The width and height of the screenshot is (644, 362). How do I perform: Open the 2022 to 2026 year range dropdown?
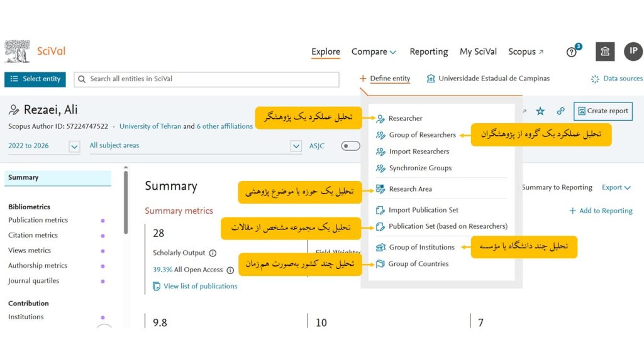[x=74, y=146]
